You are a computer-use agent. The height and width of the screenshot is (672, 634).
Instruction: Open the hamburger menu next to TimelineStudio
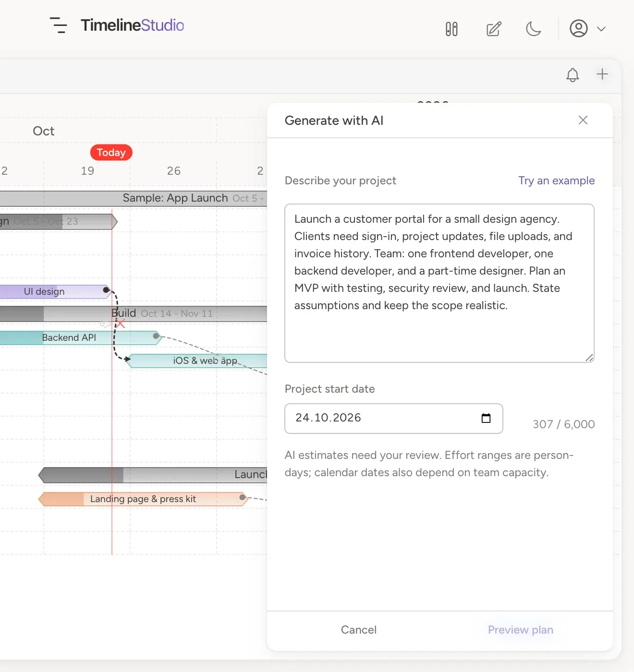(59, 25)
